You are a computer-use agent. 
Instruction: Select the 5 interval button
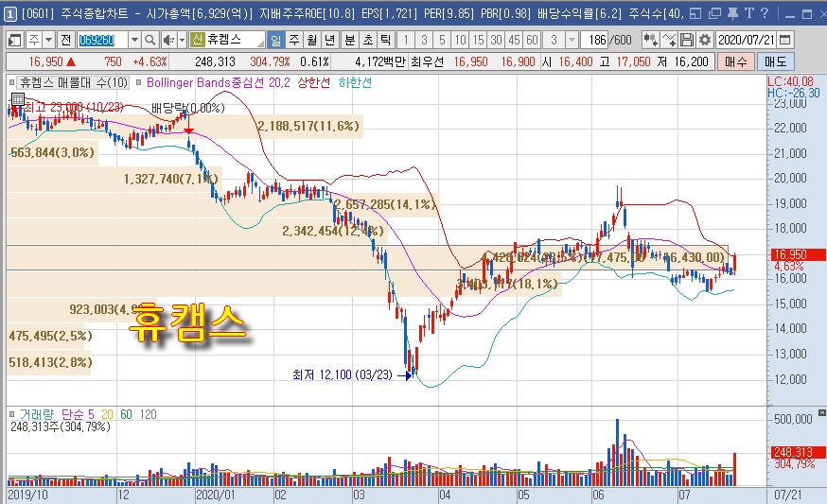pyautogui.click(x=442, y=40)
